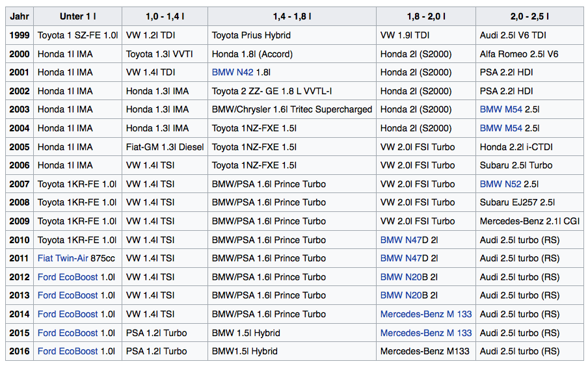
Task: Select the 'Unter 1 l' column header
Action: coord(77,16)
